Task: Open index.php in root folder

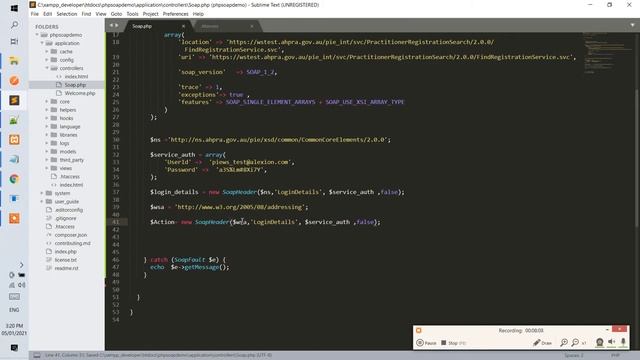Action: click(x=65, y=251)
